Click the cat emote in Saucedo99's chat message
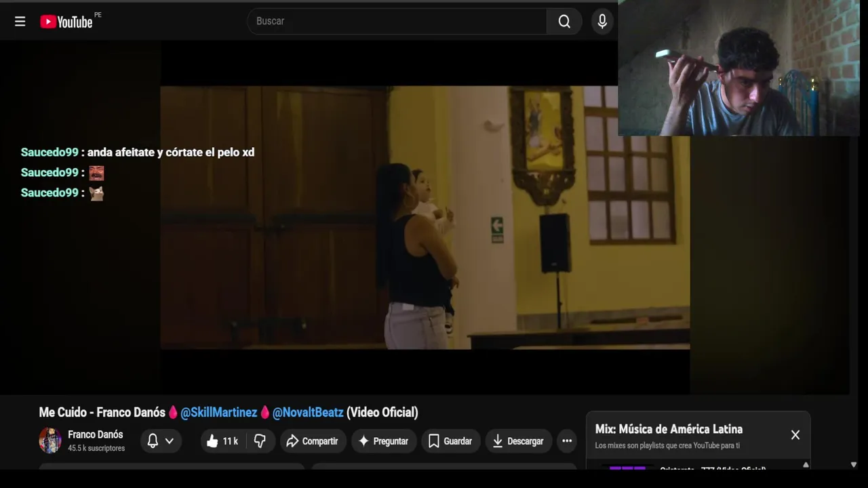868x488 pixels. [96, 193]
